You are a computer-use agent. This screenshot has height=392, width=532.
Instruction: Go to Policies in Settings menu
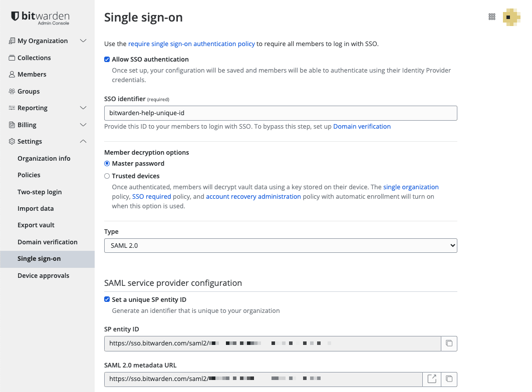click(29, 175)
